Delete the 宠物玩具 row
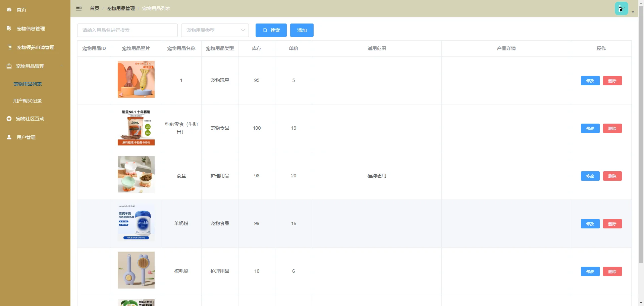The height and width of the screenshot is (306, 644). pos(612,81)
